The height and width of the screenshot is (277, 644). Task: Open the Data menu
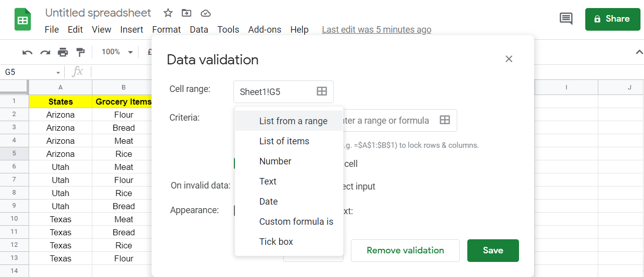coord(199,30)
